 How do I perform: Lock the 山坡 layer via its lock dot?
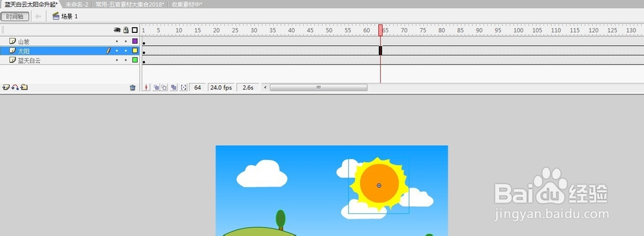126,41
